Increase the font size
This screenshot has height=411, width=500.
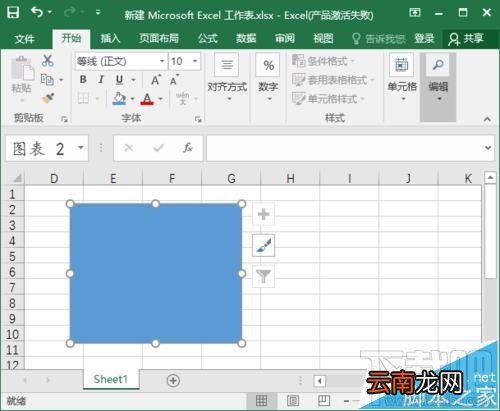pyautogui.click(x=156, y=80)
